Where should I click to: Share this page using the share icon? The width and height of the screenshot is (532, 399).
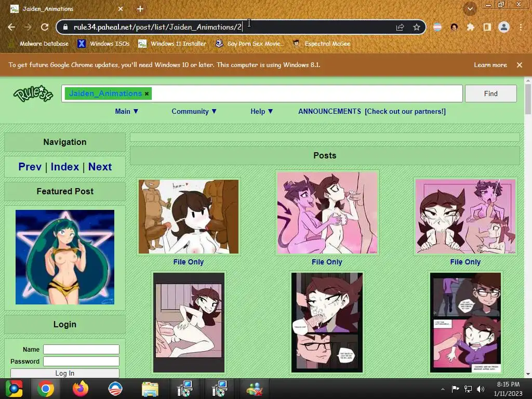tap(400, 27)
